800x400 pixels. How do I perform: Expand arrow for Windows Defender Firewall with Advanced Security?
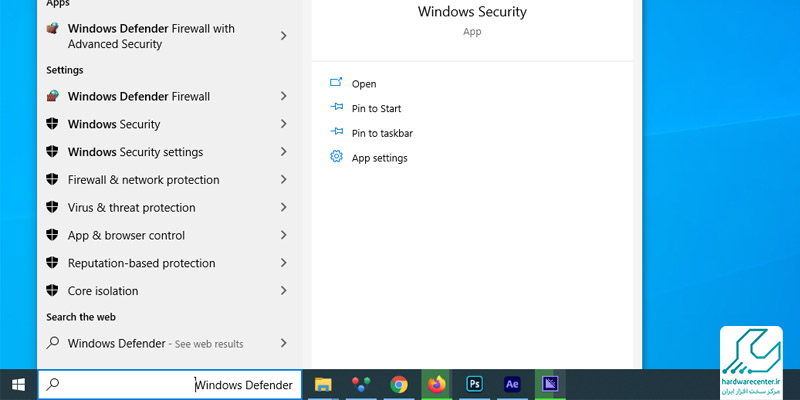(284, 36)
